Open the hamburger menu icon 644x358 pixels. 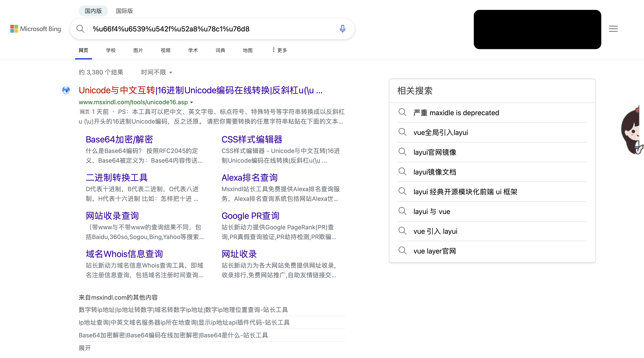pos(613,29)
